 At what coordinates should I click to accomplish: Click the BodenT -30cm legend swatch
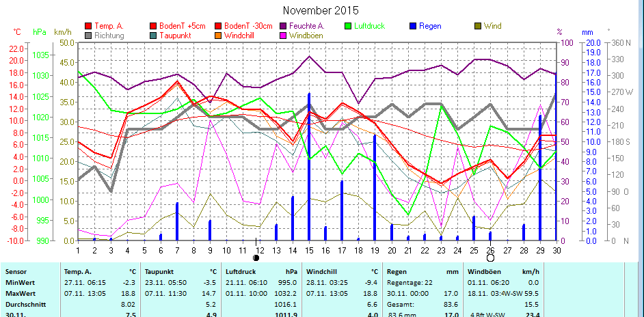tap(217, 26)
